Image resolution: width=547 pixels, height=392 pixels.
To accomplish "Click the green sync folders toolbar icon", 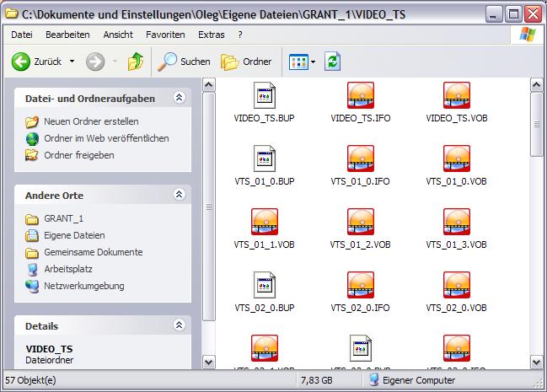I will (x=332, y=62).
